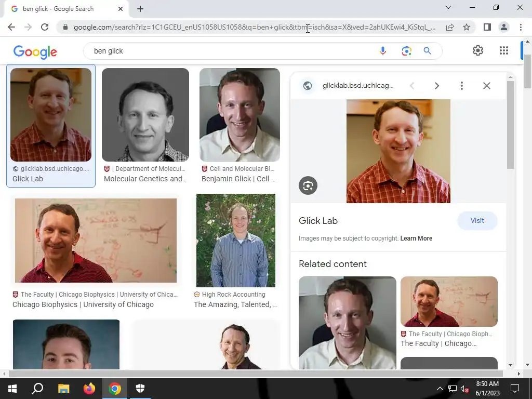Open the dark-haired man image result
532x399 pixels.
pyautogui.click(x=66, y=344)
